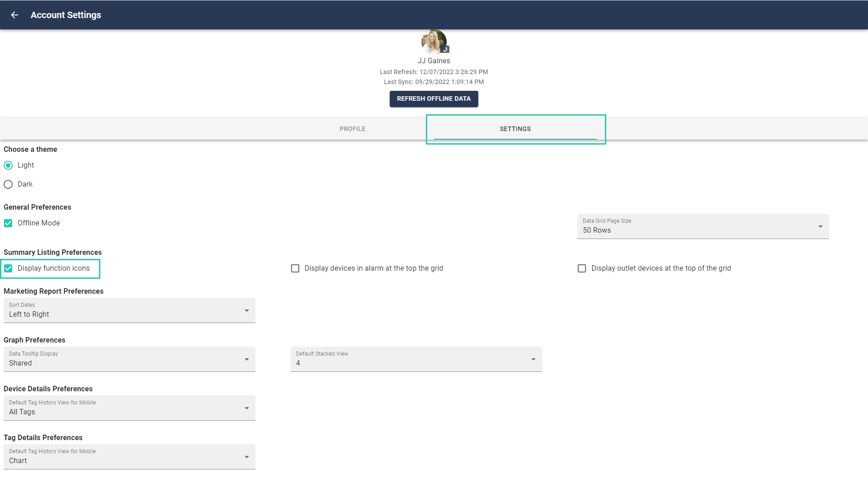This screenshot has width=868, height=488.
Task: Enable display devices in alarm at top
Action: (x=295, y=268)
